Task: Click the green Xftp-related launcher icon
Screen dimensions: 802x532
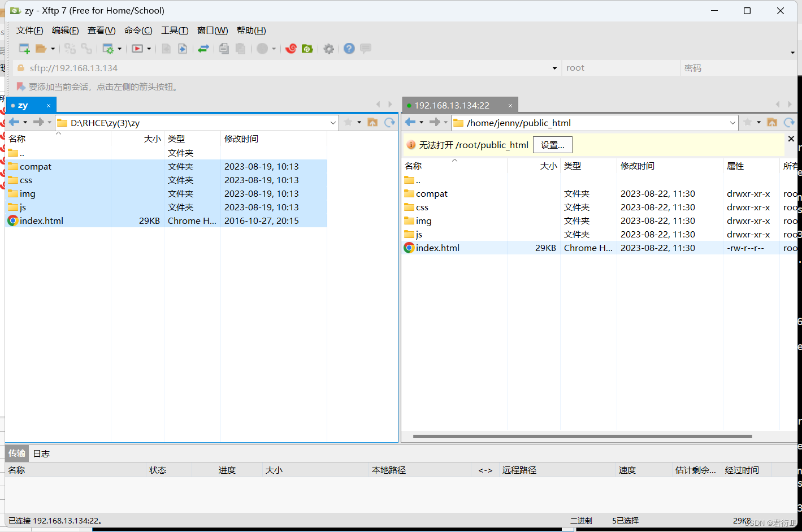Action: pos(307,49)
